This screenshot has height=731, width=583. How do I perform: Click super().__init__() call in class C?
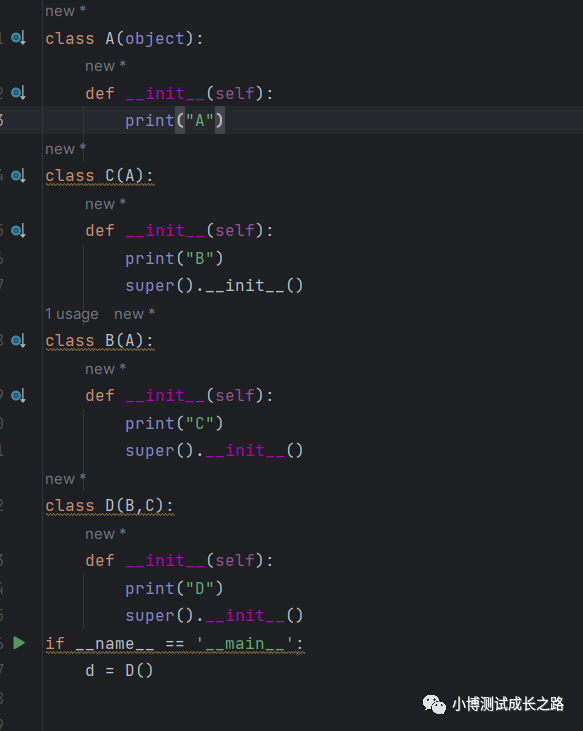click(x=214, y=285)
